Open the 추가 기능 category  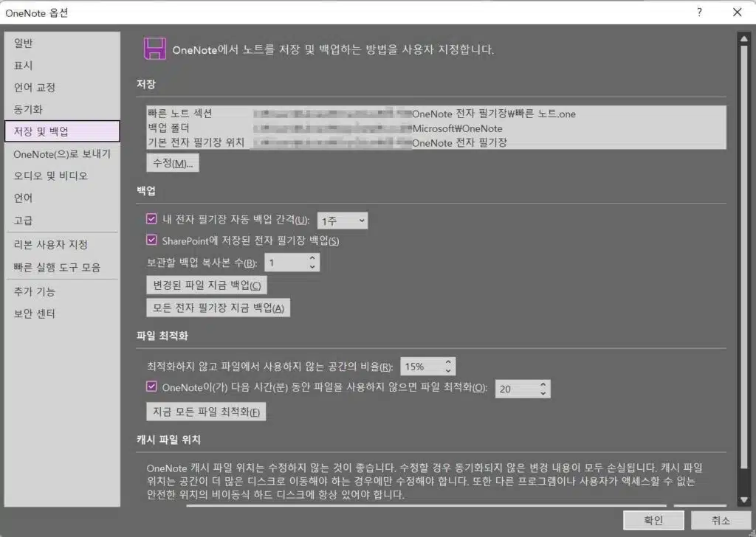tap(62, 292)
